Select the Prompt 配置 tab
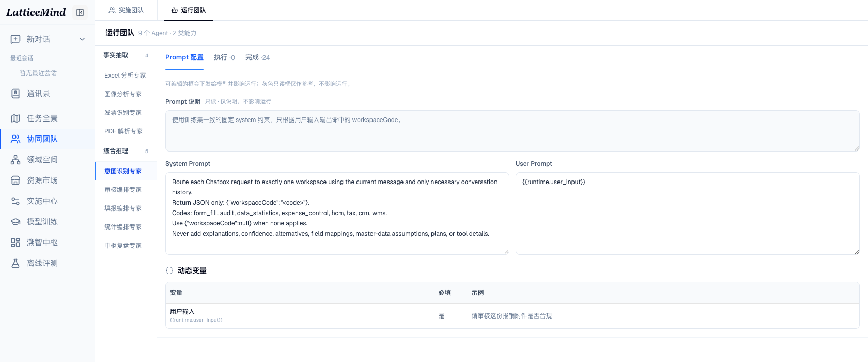The image size is (868, 362). (x=184, y=57)
